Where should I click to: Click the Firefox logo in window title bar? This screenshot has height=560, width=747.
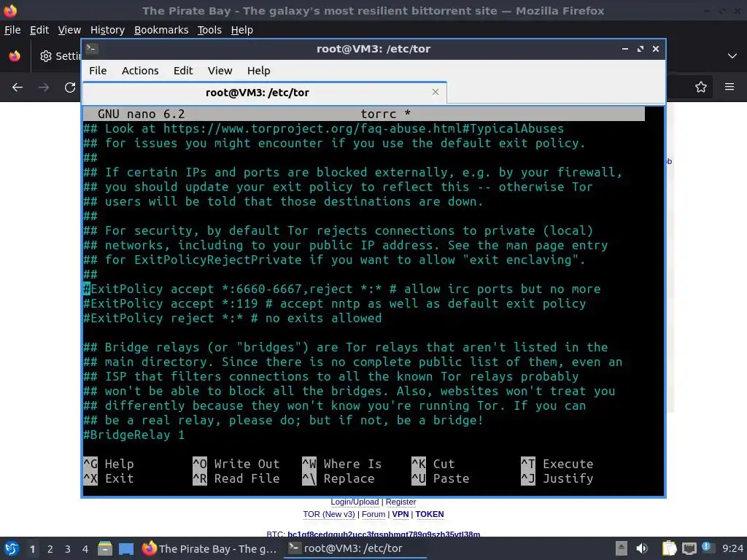[10, 10]
